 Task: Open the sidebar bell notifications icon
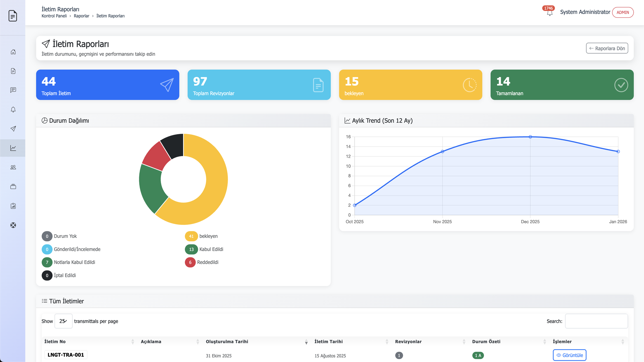(13, 110)
